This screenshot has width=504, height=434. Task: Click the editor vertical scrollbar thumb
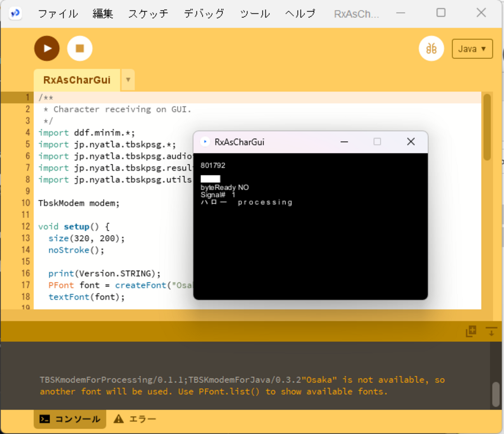(x=487, y=127)
